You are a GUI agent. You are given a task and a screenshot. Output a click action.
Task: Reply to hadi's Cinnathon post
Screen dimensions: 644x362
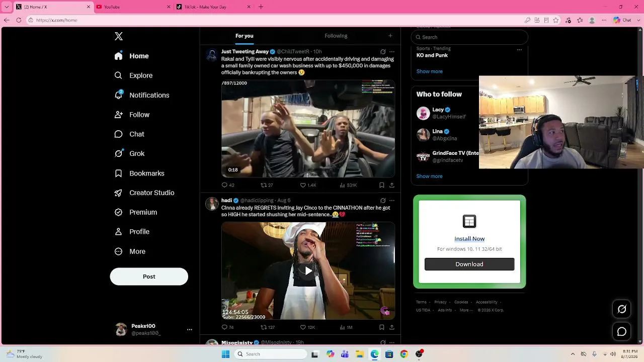(x=228, y=327)
